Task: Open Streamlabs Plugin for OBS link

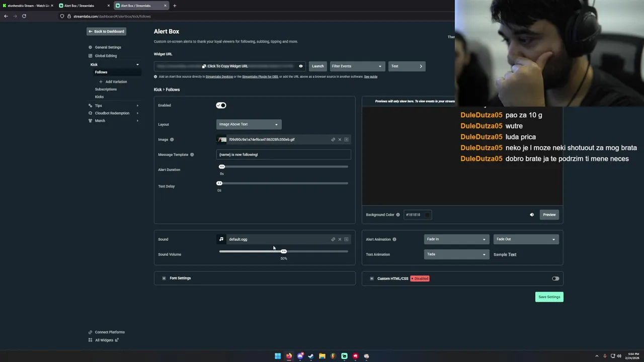Action: tap(260, 76)
